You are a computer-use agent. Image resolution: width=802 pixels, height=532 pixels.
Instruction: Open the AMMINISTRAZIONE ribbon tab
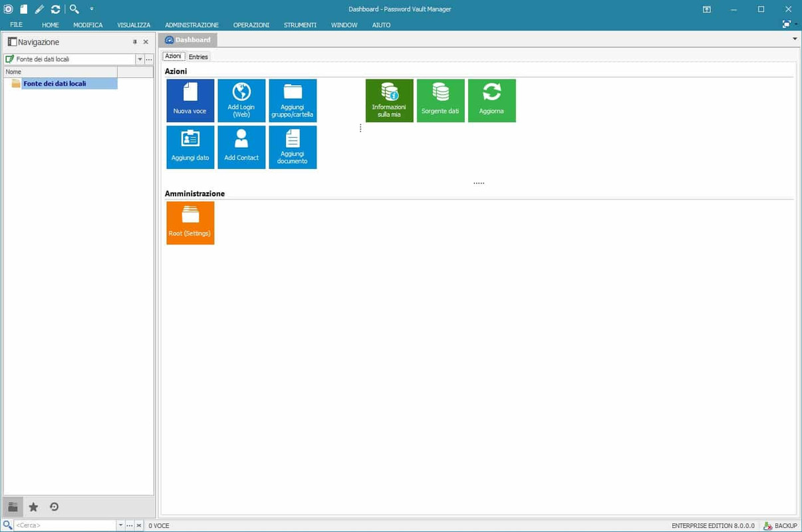click(192, 25)
